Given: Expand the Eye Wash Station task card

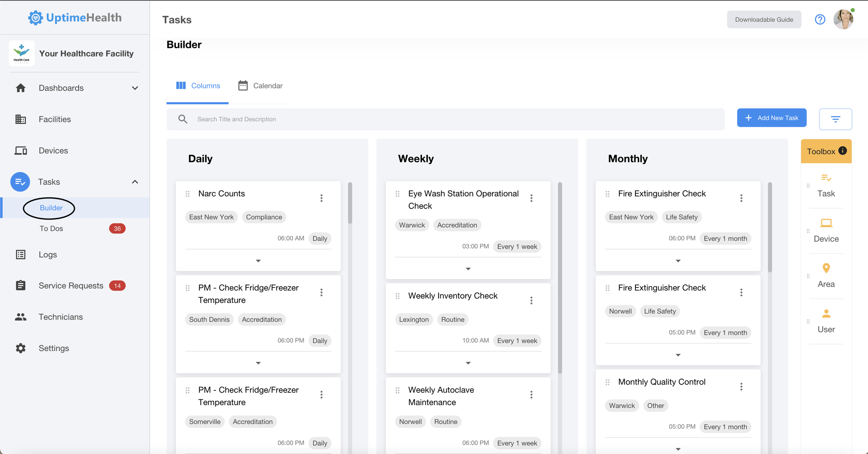Looking at the screenshot, I should coord(468,268).
